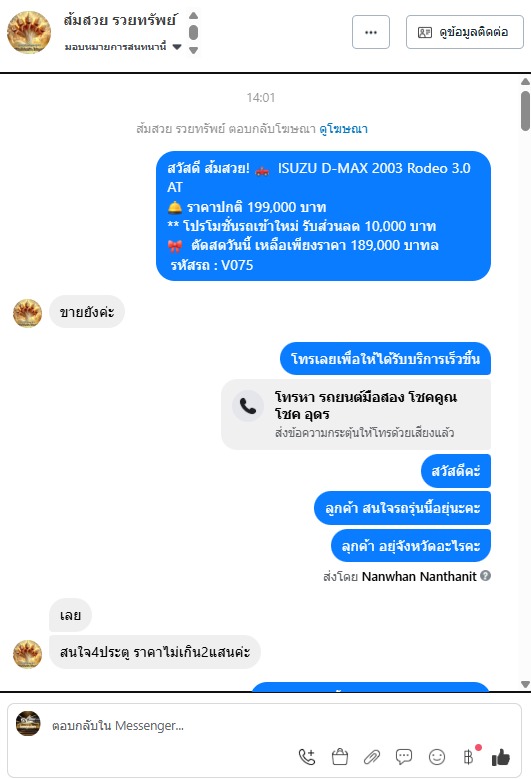Image resolution: width=531 pixels, height=779 pixels.
Task: Open the emoji smiley picker
Action: pyautogui.click(x=437, y=757)
